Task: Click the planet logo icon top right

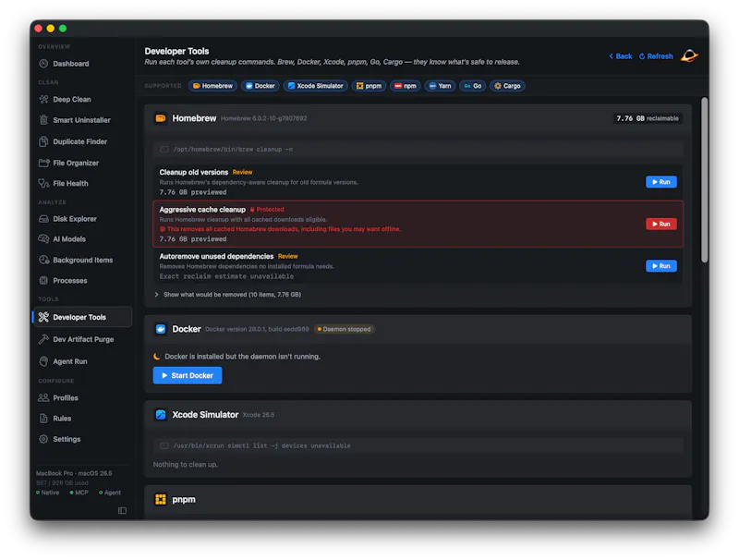Action: (689, 56)
